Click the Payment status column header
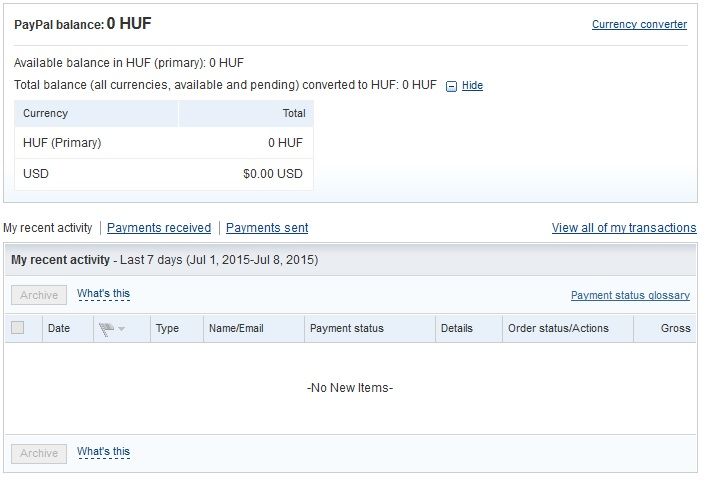The width and height of the screenshot is (706, 488). click(x=346, y=328)
